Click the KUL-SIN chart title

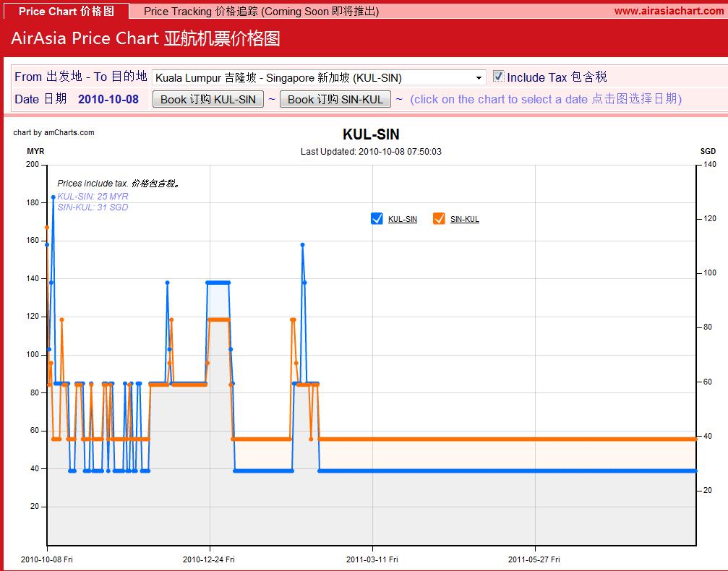point(371,134)
